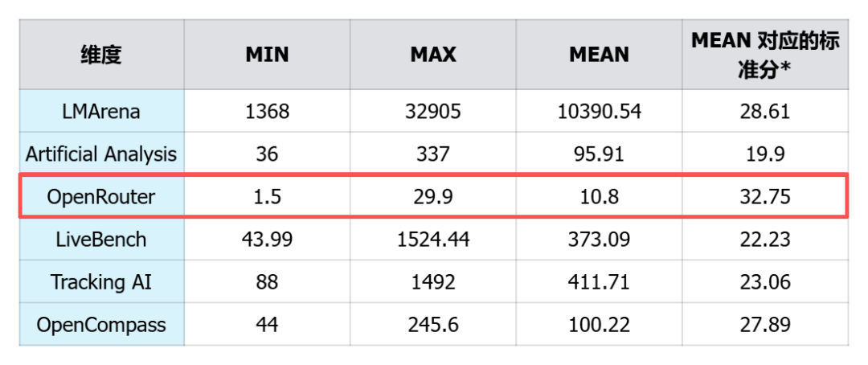868x365 pixels.
Task: Select the LiveBench row label
Action: tap(101, 239)
